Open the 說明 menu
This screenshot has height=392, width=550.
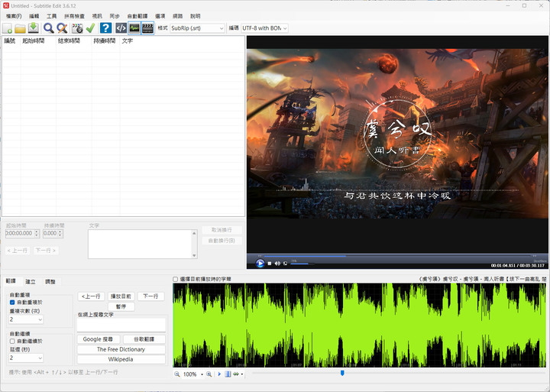196,16
